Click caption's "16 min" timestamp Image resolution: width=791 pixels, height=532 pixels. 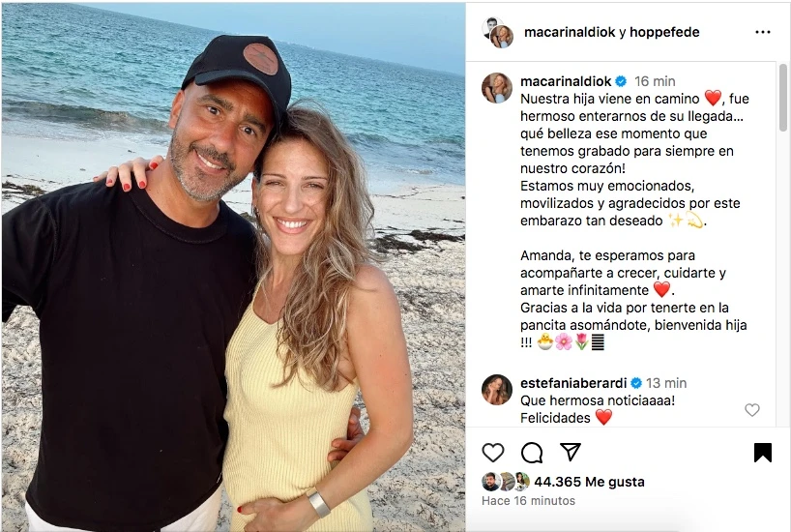[655, 81]
